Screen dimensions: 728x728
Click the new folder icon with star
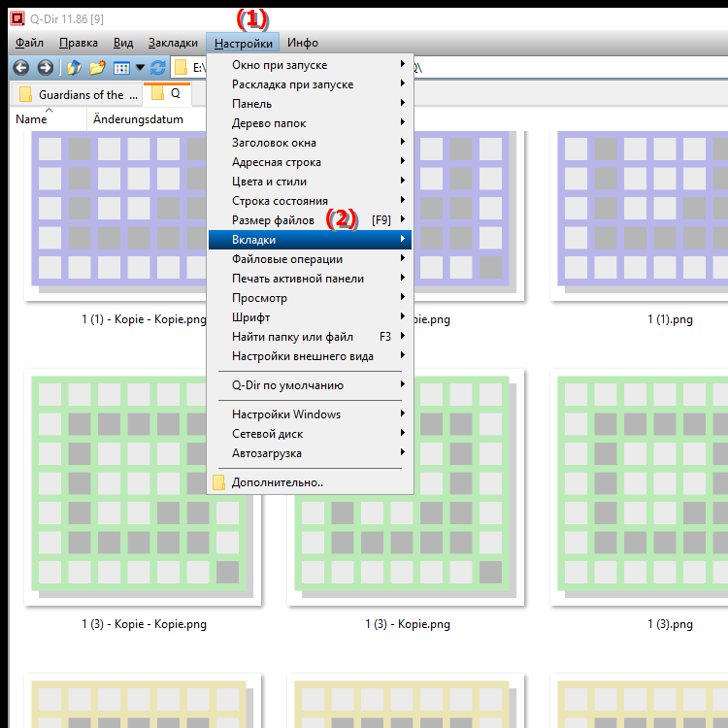[97, 68]
